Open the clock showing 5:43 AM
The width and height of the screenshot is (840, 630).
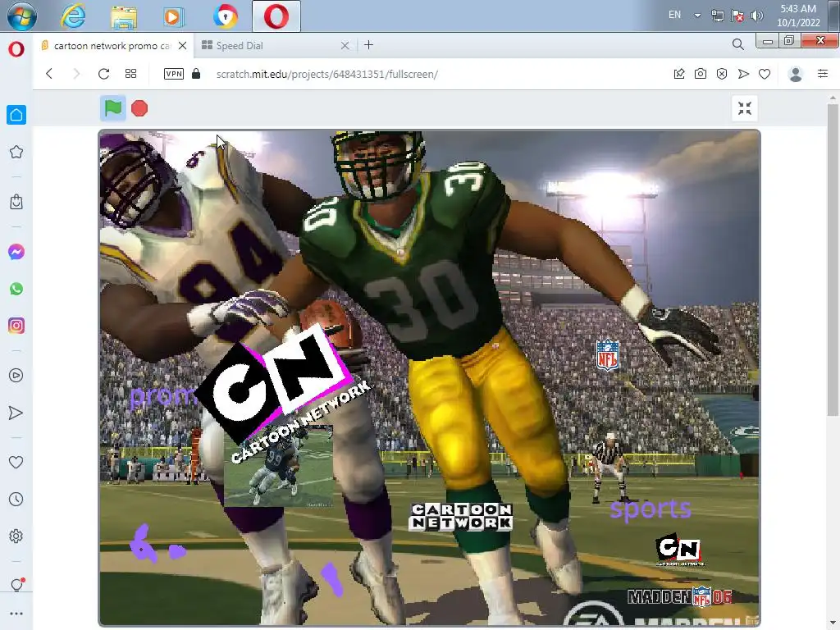tap(798, 16)
